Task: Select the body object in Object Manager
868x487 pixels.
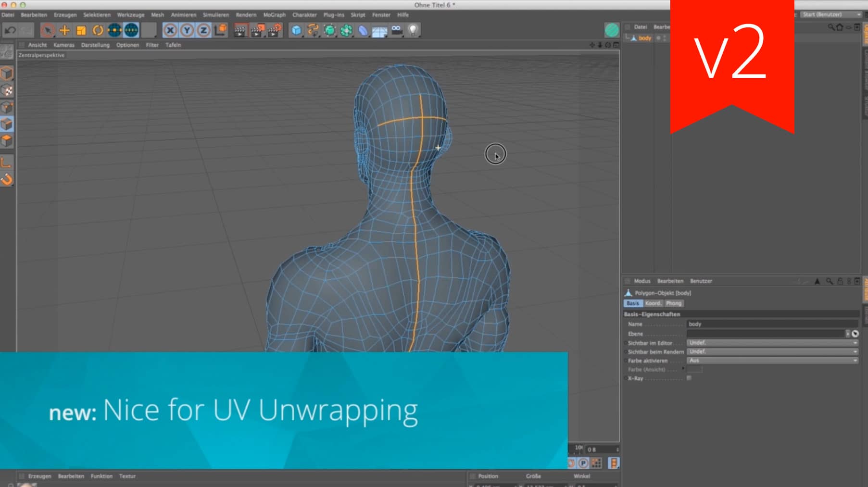Action: coord(644,38)
